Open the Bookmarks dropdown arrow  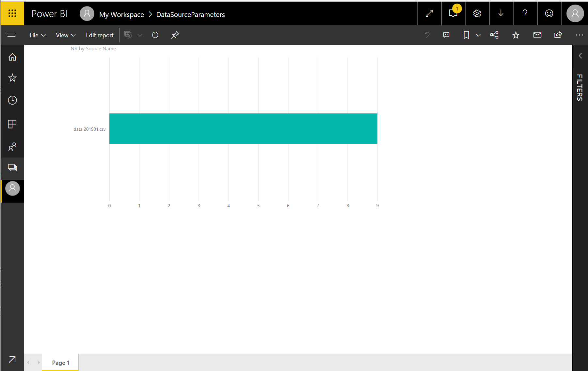coord(478,35)
